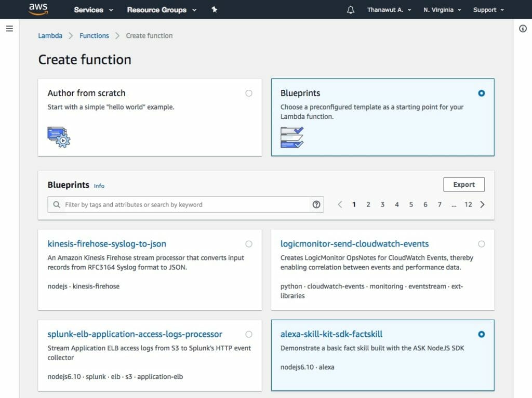Screen dimensions: 532x398
Task: Go to blueprints page 12
Action: click(x=468, y=204)
